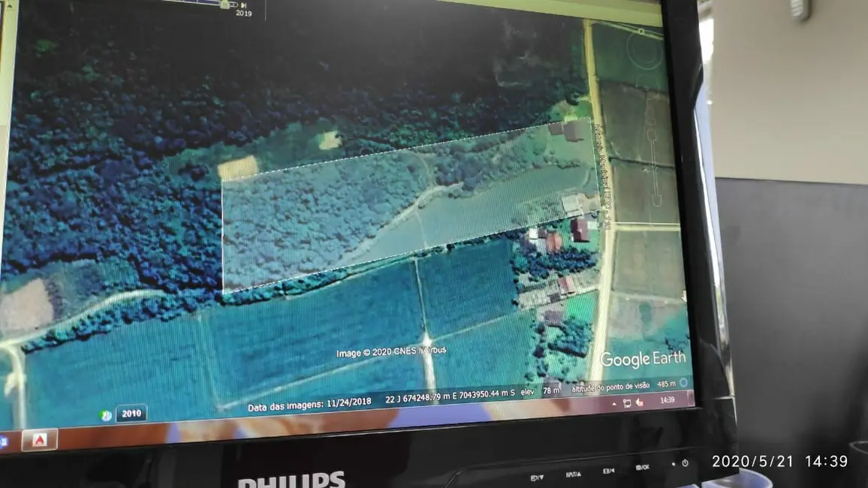Open the AutoCAD icon on the taskbar
The image size is (868, 488).
pyautogui.click(x=39, y=438)
